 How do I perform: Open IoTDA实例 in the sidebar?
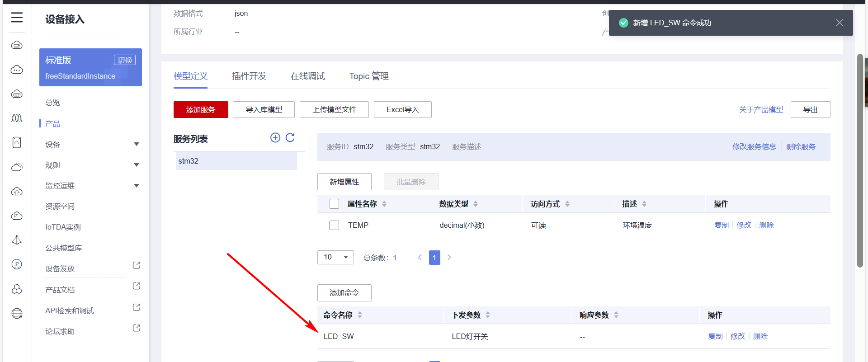click(x=63, y=227)
